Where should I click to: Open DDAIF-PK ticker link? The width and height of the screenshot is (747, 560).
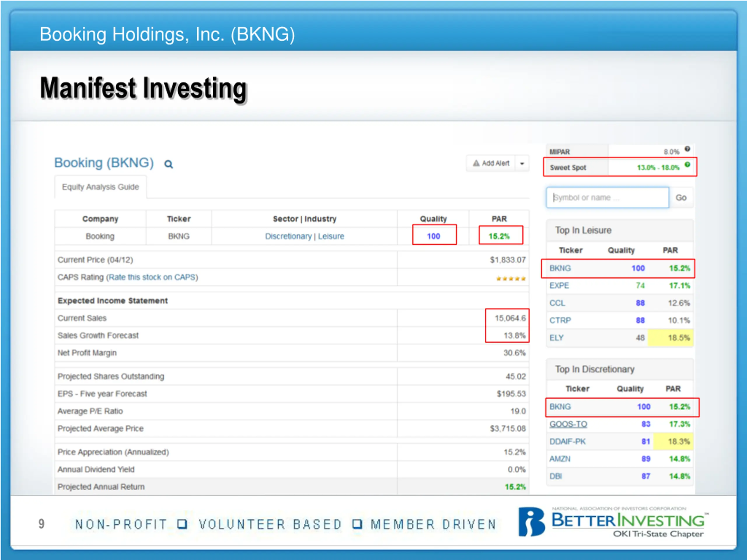pyautogui.click(x=567, y=442)
